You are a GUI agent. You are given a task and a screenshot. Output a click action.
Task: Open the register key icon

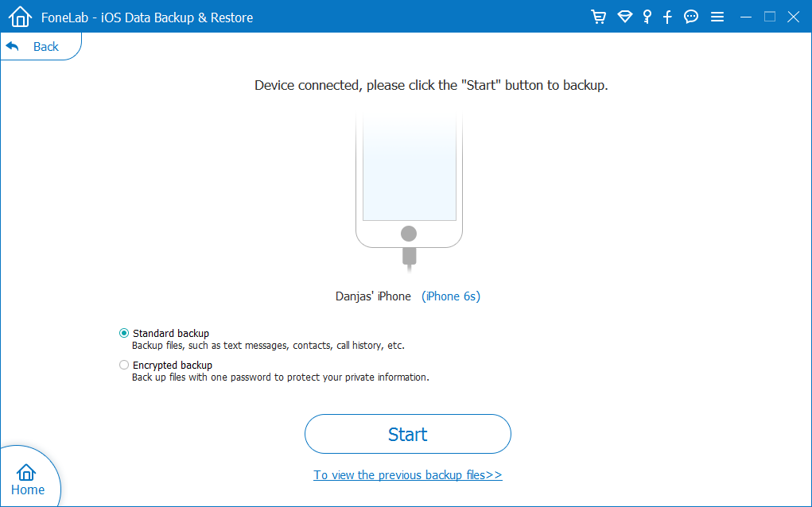pyautogui.click(x=647, y=17)
